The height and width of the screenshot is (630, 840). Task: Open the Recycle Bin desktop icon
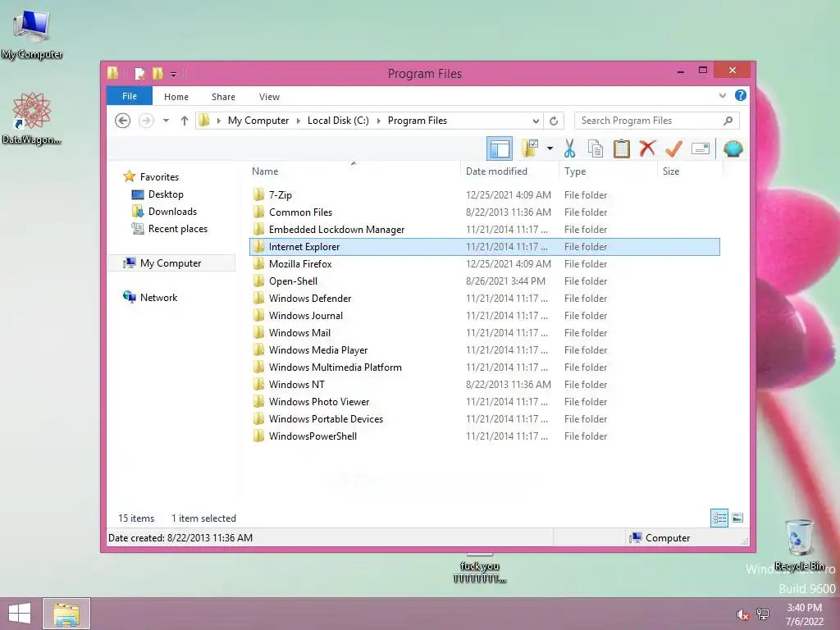800,546
